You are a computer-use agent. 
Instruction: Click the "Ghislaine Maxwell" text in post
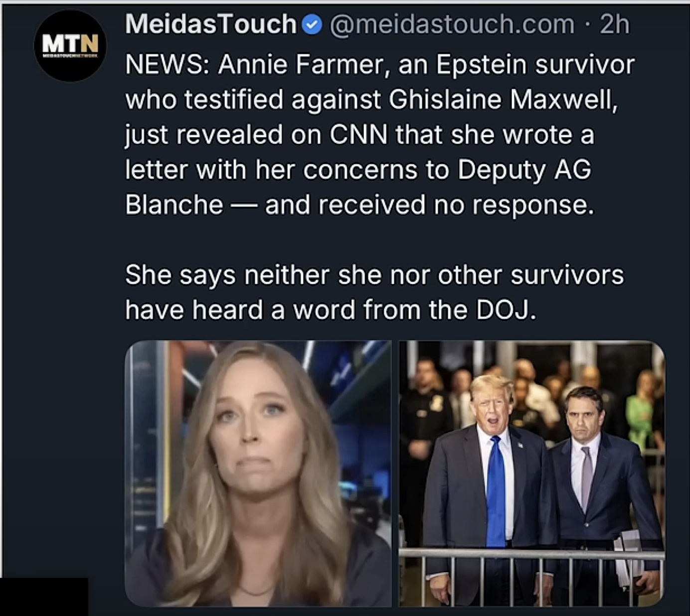point(503,99)
